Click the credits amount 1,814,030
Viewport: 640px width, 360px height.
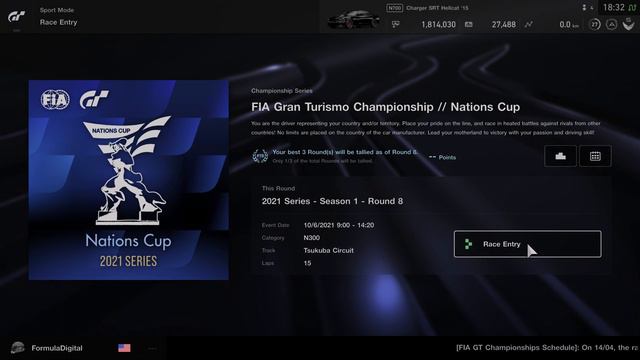438,24
